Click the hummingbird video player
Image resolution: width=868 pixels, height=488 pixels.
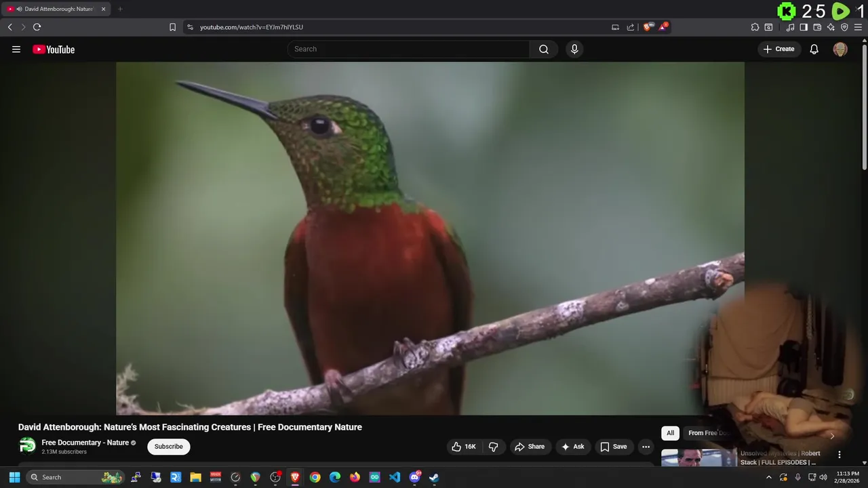point(430,238)
